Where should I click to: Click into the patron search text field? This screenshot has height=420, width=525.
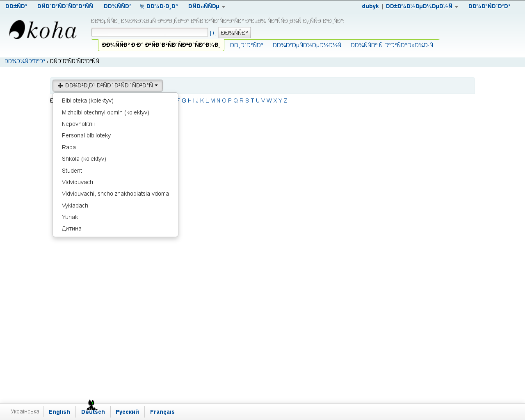point(149,32)
